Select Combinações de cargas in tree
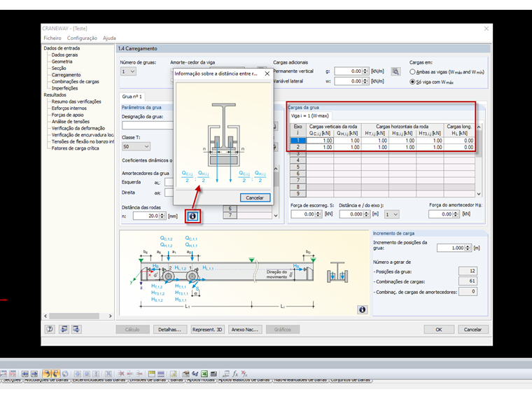Screen dimensions: 532x399 coord(75,81)
